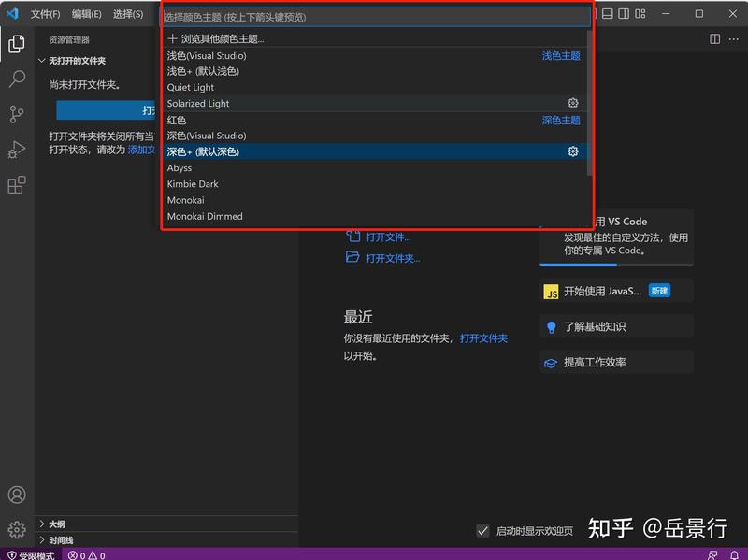Toggle 启动时显示欢迎页 checkbox

coord(482,530)
